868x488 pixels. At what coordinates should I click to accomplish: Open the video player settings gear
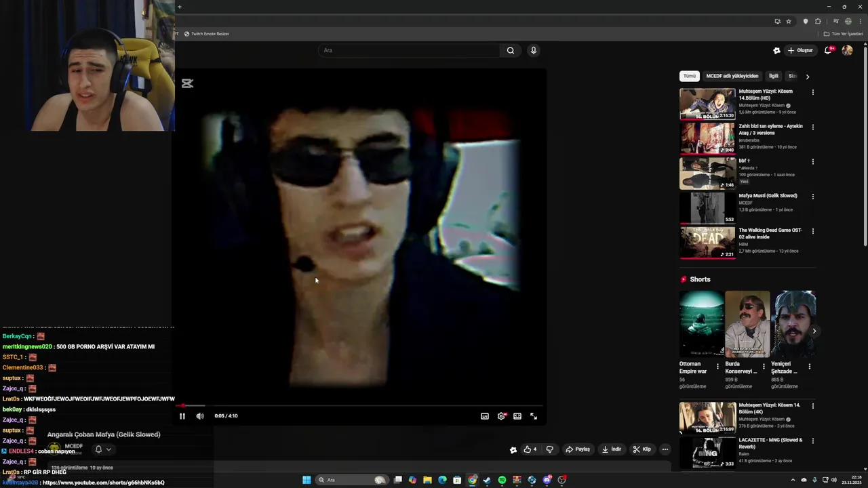point(501,416)
